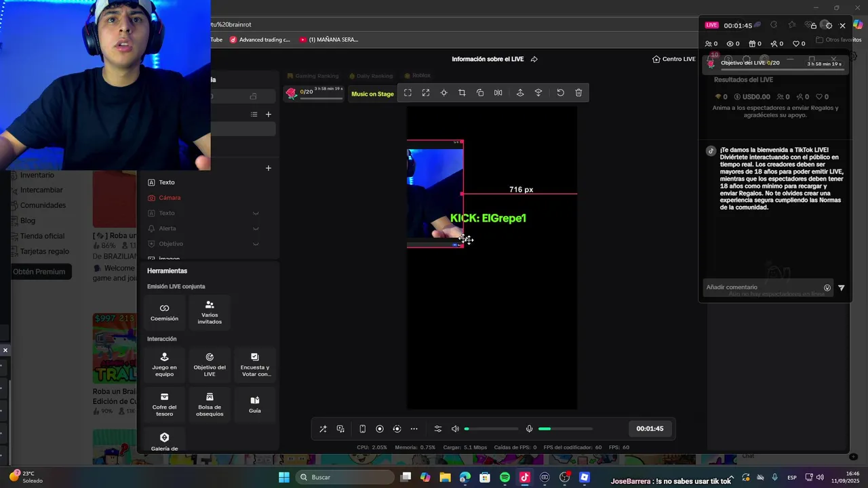Toggle the chat panel lock icon
This screenshot has width=868, height=488.
pyautogui.click(x=814, y=26)
